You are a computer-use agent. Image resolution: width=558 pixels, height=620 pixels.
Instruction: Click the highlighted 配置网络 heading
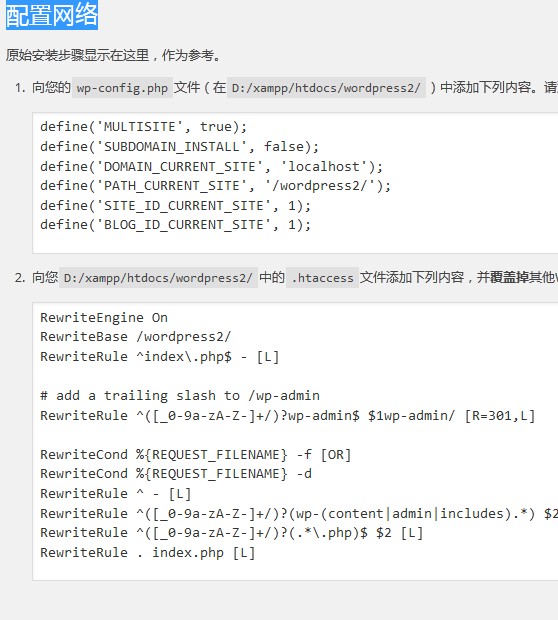point(52,15)
